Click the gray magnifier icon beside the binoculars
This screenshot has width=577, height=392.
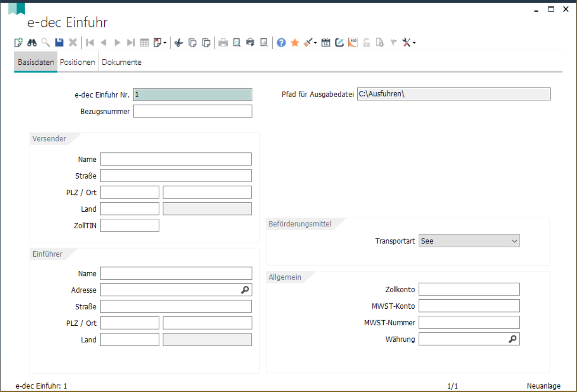45,43
